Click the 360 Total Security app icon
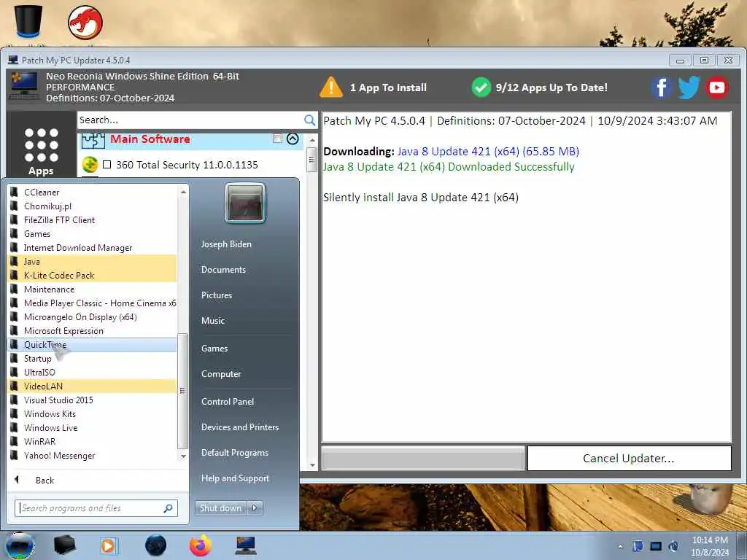Viewport: 747px width, 560px height. tap(90, 165)
